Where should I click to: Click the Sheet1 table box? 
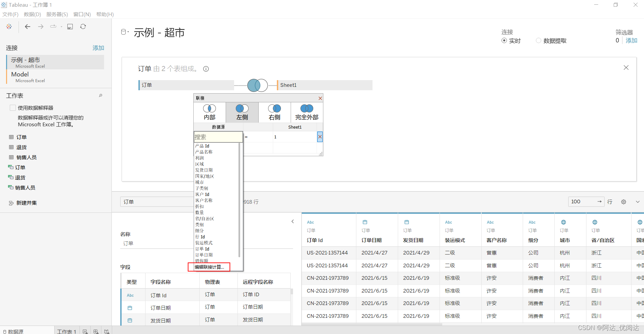325,85
